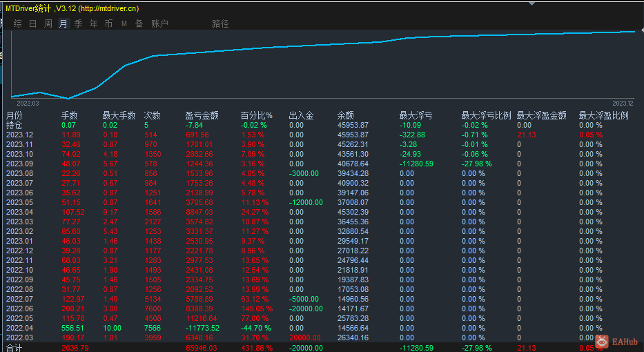The height and width of the screenshot is (352, 644).
Task: Click the 20000.00 deposit value
Action: 304,338
